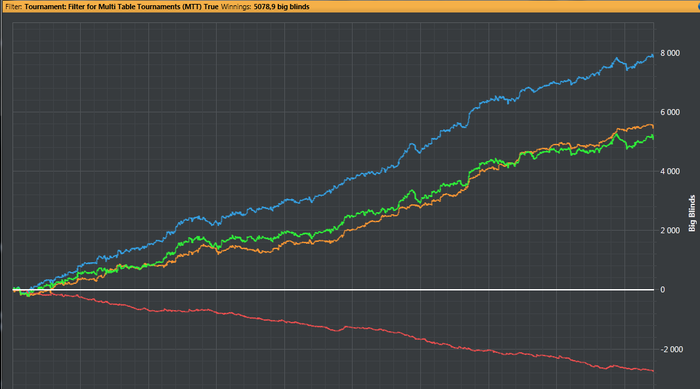The height and width of the screenshot is (389, 700).
Task: Click the 2 000 axis label
Action: (670, 230)
